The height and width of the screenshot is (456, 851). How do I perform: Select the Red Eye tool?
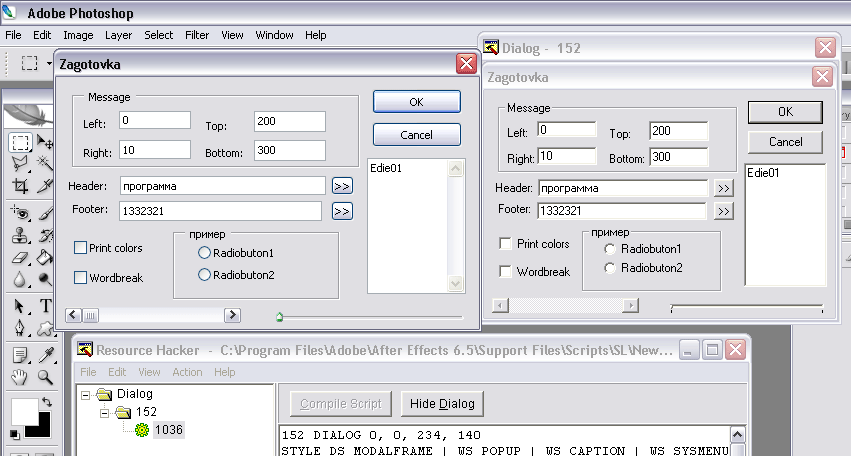click(20, 213)
